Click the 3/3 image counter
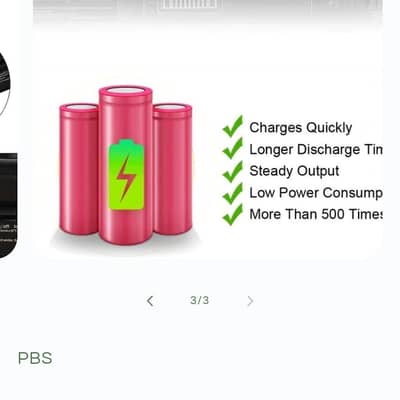 click(x=200, y=300)
